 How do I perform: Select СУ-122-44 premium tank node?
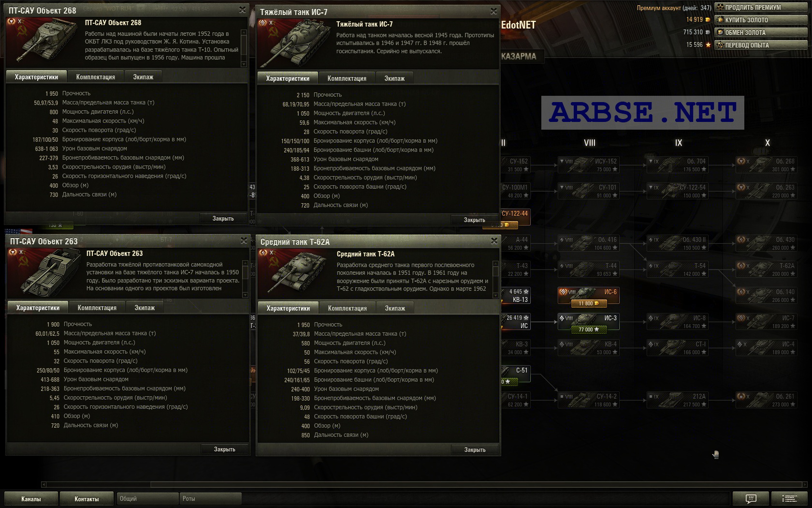click(516, 217)
